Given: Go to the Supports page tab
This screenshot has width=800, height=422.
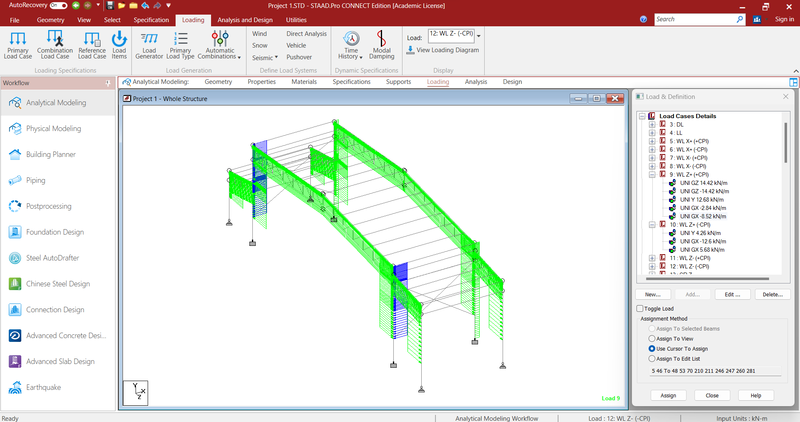Looking at the screenshot, I should tap(398, 82).
